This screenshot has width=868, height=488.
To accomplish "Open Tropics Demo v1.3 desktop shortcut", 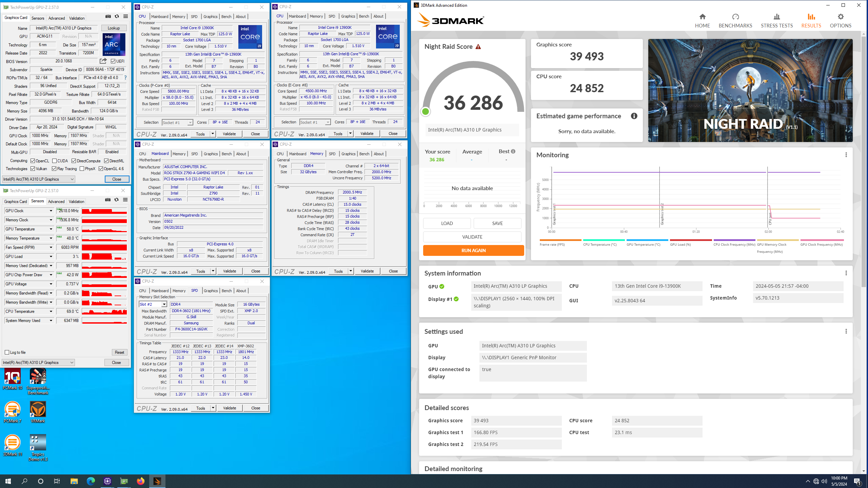I will click(x=38, y=448).
